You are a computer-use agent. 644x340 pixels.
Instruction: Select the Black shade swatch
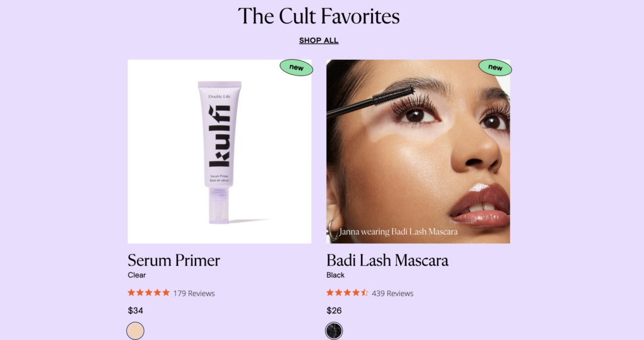coord(334,331)
